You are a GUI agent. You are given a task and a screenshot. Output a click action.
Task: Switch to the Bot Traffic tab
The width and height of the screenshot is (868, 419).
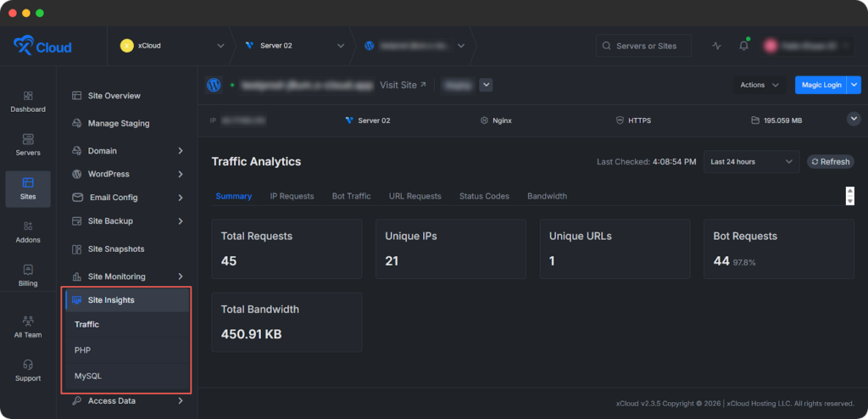pyautogui.click(x=351, y=196)
